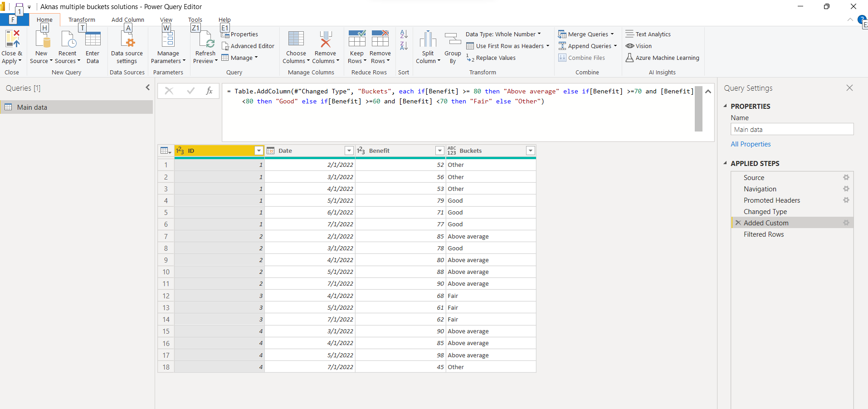The image size is (868, 409).
Task: Open the Recent Sources icon
Action: [68, 39]
